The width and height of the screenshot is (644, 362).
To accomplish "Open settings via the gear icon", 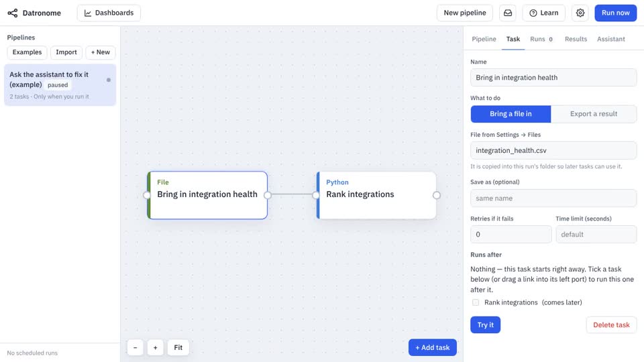I will (580, 13).
